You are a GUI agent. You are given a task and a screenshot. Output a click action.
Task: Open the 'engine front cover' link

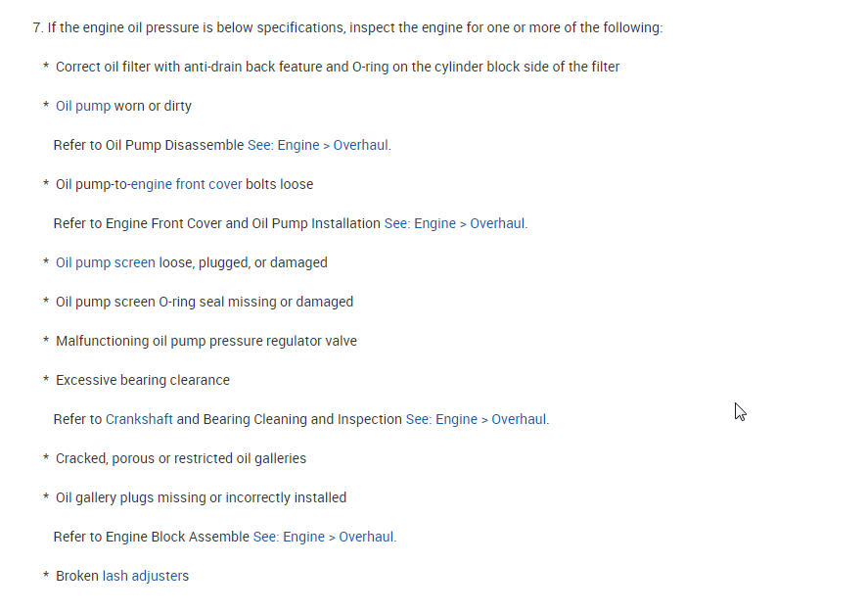coord(186,184)
